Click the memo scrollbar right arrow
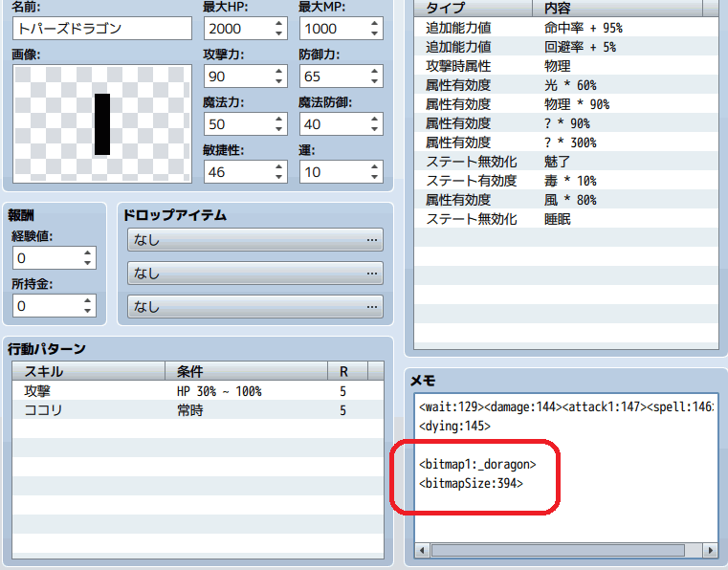The width and height of the screenshot is (728, 570). point(710,551)
